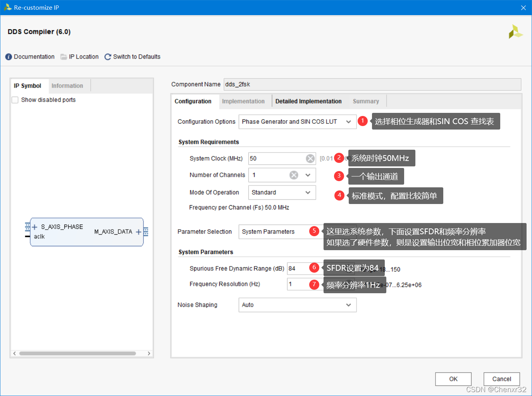This screenshot has height=396, width=532.
Task: Click the S_AXIS_PHASE port label
Action: [x=62, y=227]
